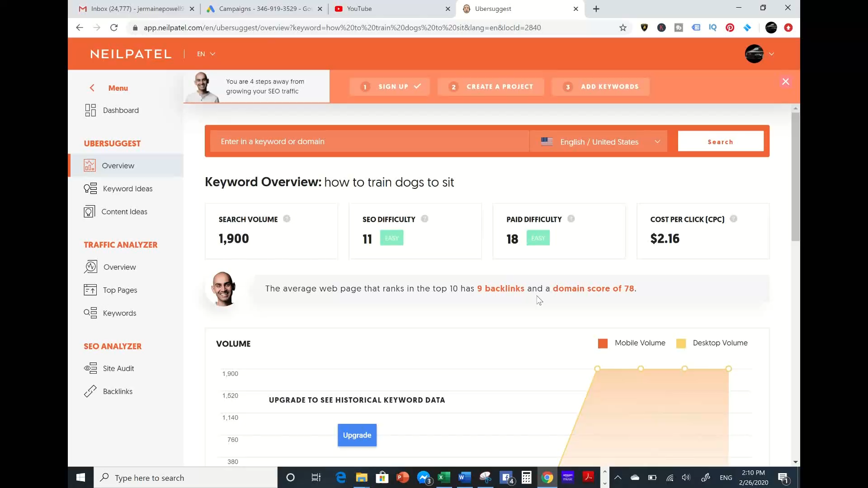Click the blue Upgrade button

(x=357, y=435)
